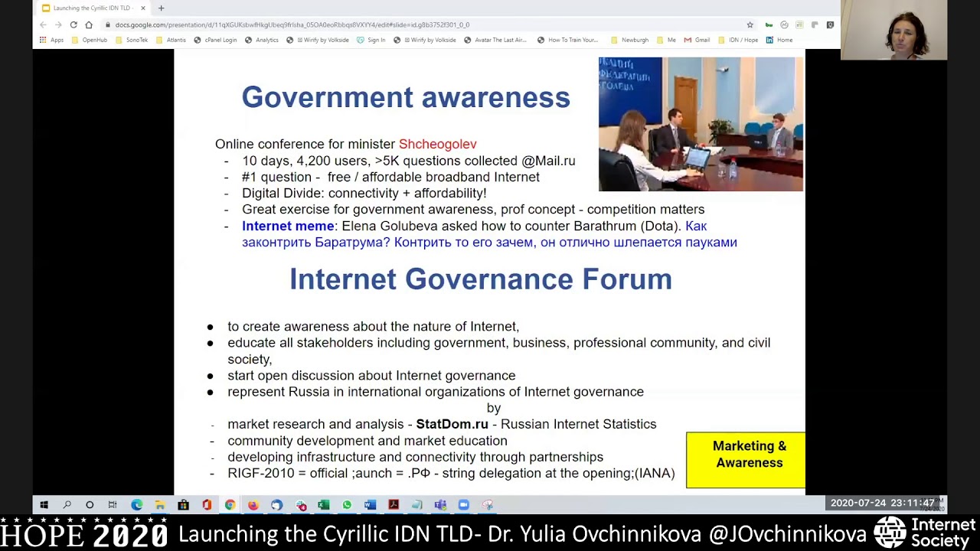Open Windows taskbar search

67,504
